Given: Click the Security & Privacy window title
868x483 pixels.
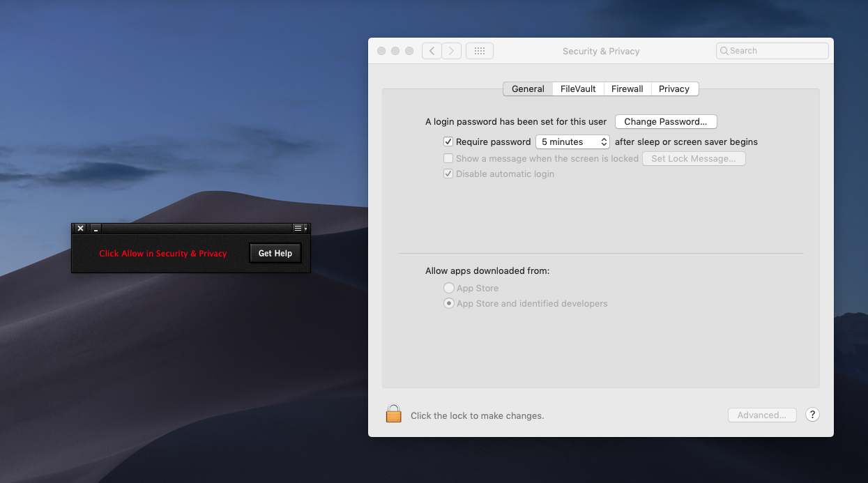Looking at the screenshot, I should pyautogui.click(x=601, y=51).
